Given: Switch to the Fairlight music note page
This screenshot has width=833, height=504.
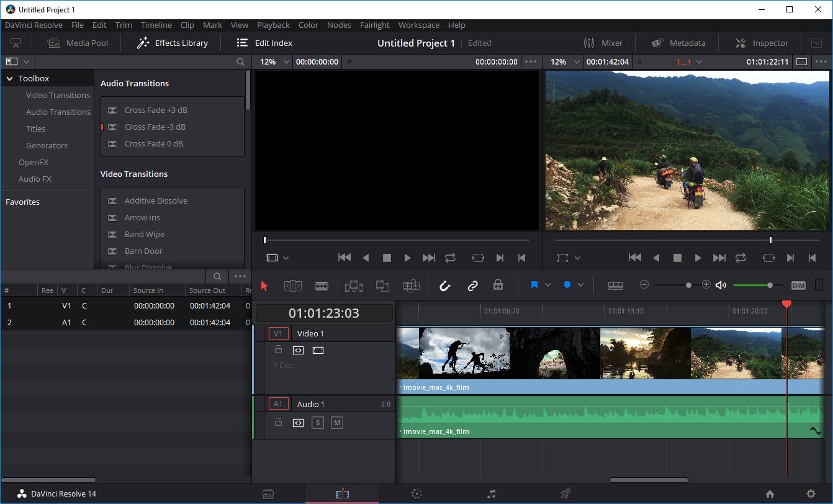Looking at the screenshot, I should coord(492,494).
